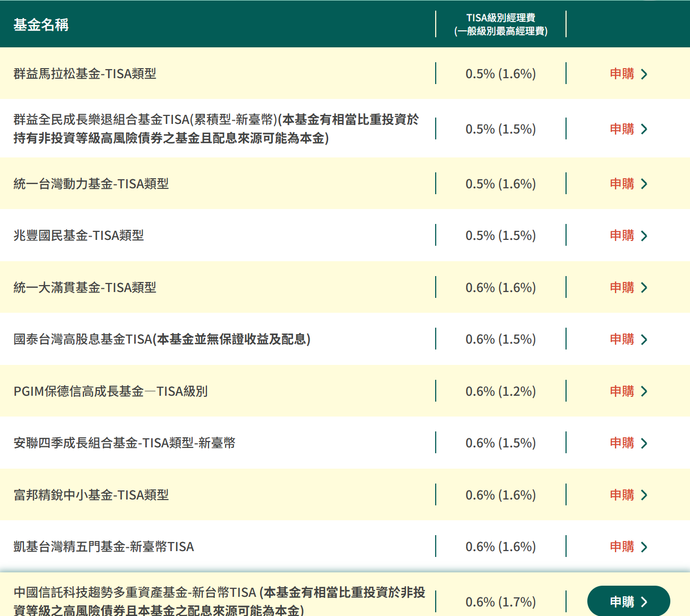690x616 pixels.
Task: Click the arrow icon on 富邦精銳中小基金 row
Action: pos(644,495)
